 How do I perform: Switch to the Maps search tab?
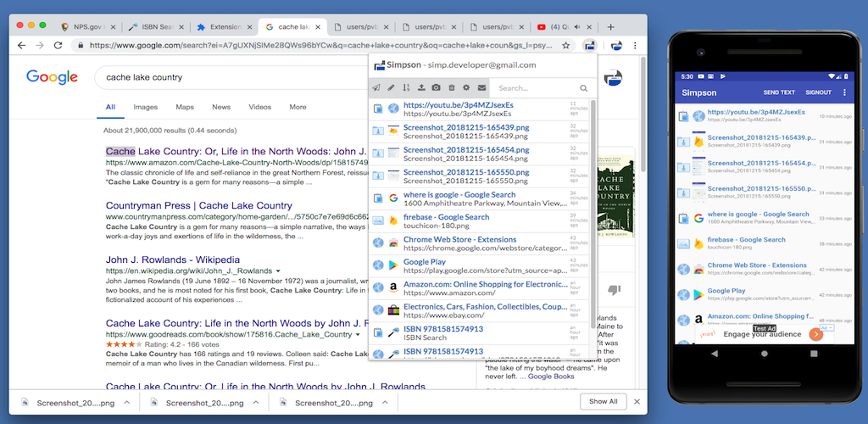(x=185, y=107)
